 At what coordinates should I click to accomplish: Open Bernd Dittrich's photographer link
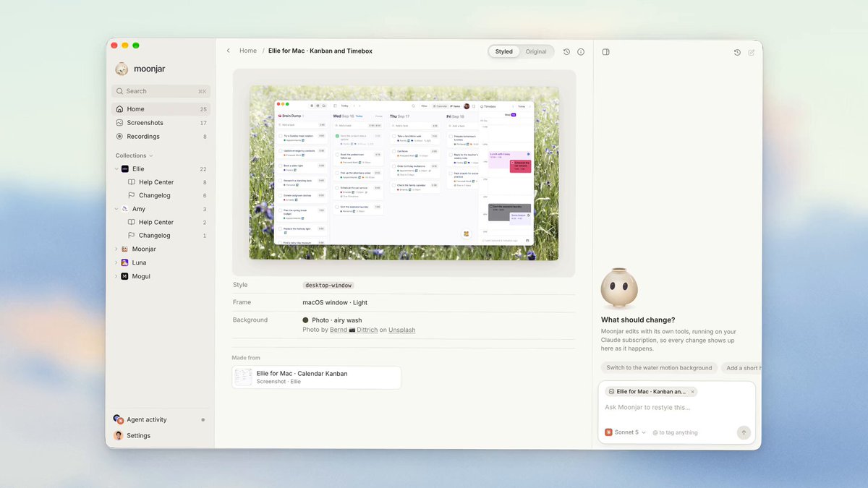pos(354,330)
